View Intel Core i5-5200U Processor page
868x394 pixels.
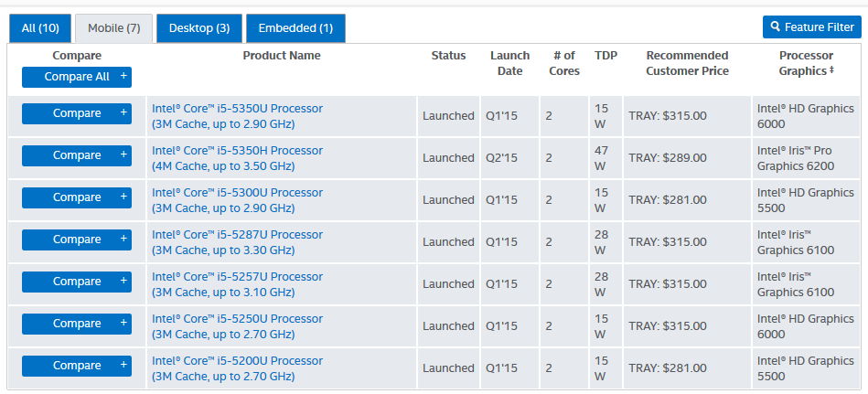pos(238,368)
